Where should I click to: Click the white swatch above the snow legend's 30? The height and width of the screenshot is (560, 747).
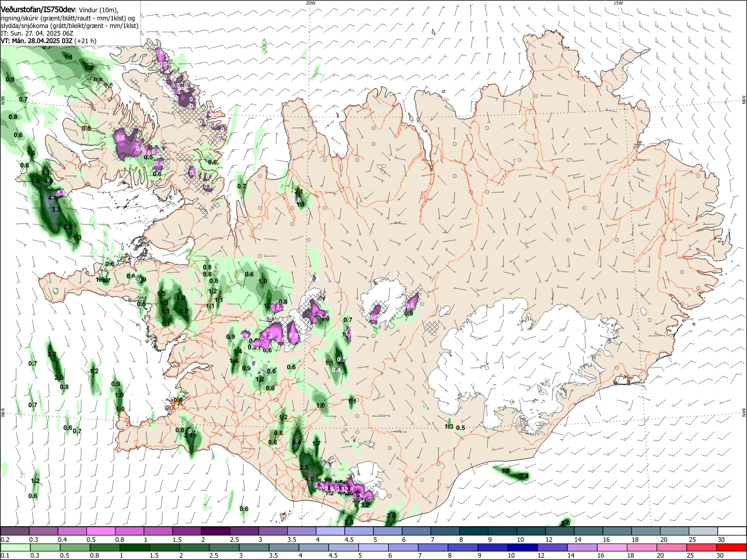[731, 531]
